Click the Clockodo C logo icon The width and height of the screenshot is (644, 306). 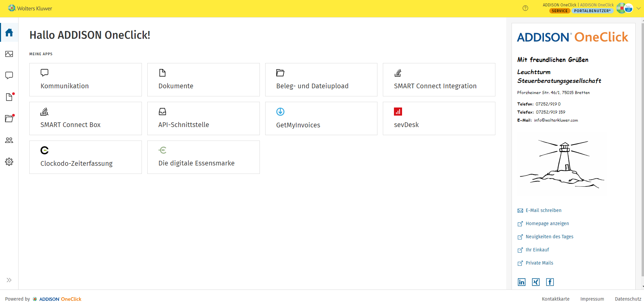coord(44,150)
